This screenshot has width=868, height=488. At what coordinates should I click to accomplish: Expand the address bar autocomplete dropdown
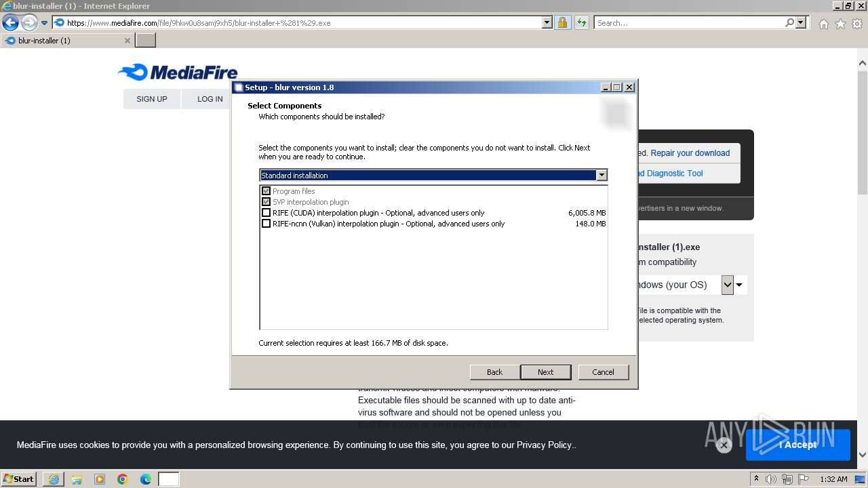tap(547, 22)
